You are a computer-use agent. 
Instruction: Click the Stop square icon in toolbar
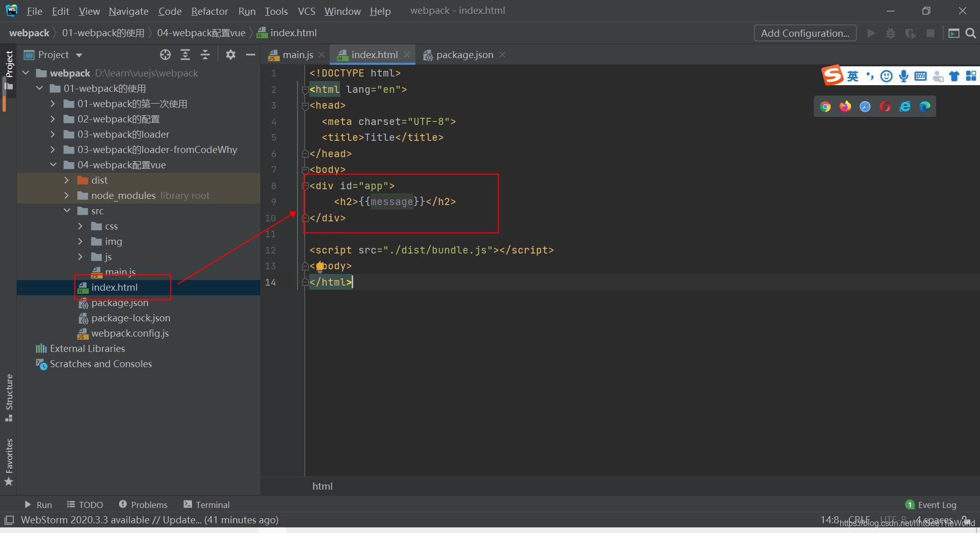tap(930, 33)
